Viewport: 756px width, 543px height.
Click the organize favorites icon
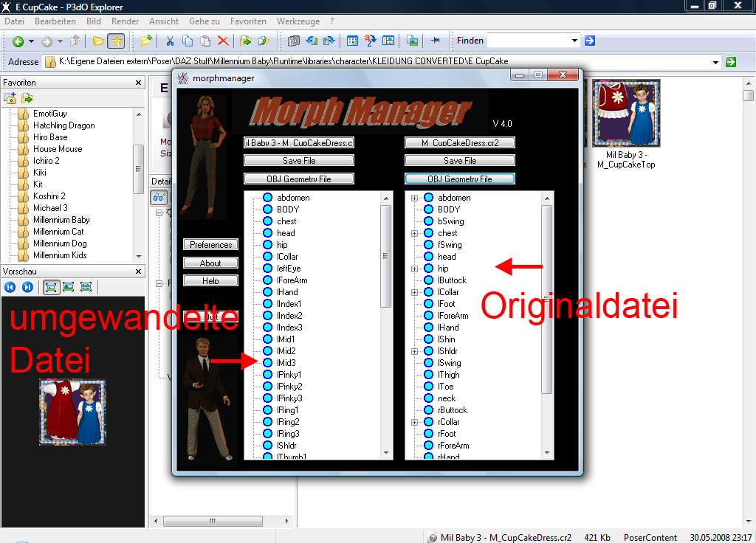[27, 98]
